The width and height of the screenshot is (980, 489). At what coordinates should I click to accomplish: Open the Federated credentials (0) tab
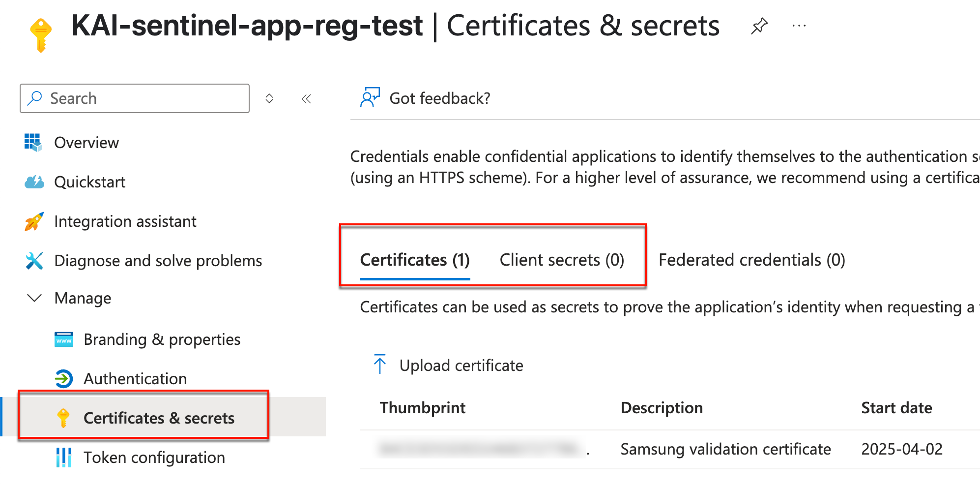(x=751, y=260)
